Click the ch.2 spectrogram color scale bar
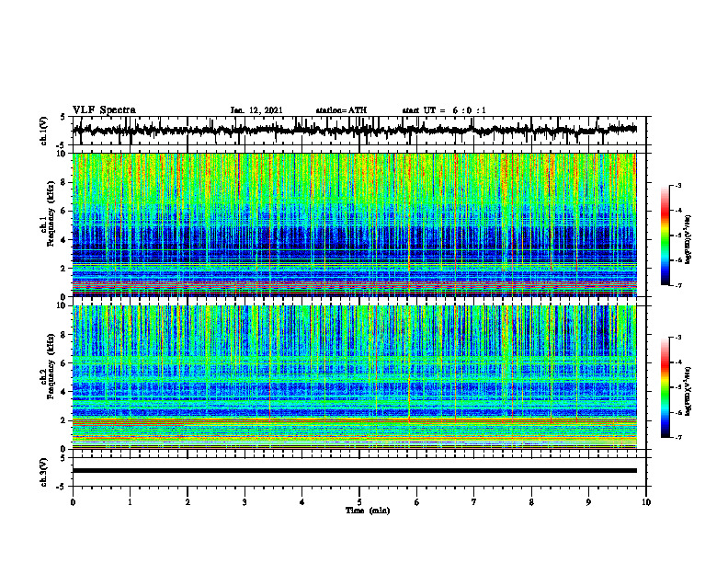This screenshot has width=728, height=563. point(665,387)
